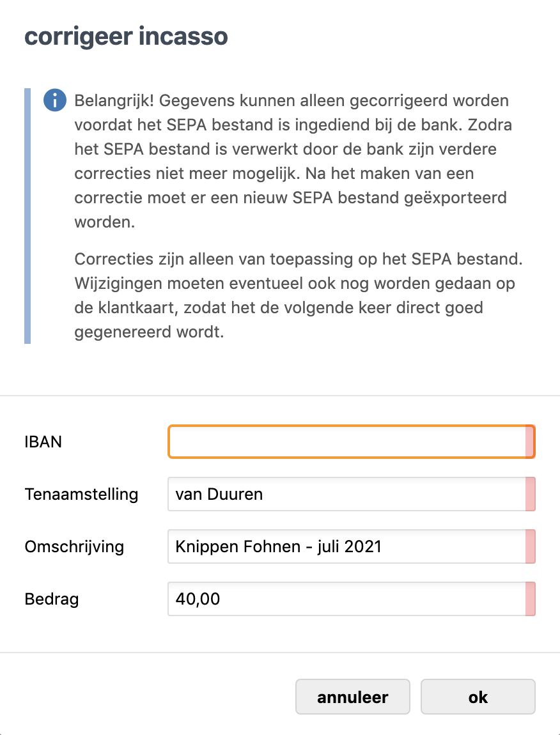Click the notice's last line gegenereerd wordt

(x=149, y=333)
